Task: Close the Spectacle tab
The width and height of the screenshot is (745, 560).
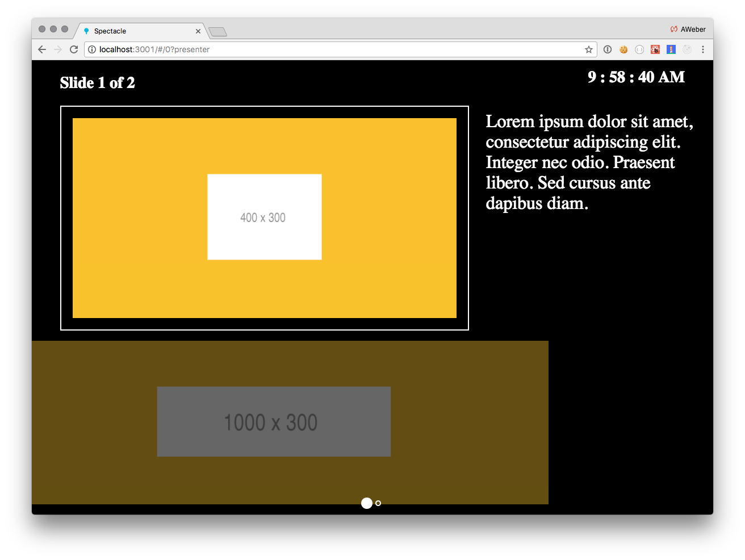Action: 198,31
